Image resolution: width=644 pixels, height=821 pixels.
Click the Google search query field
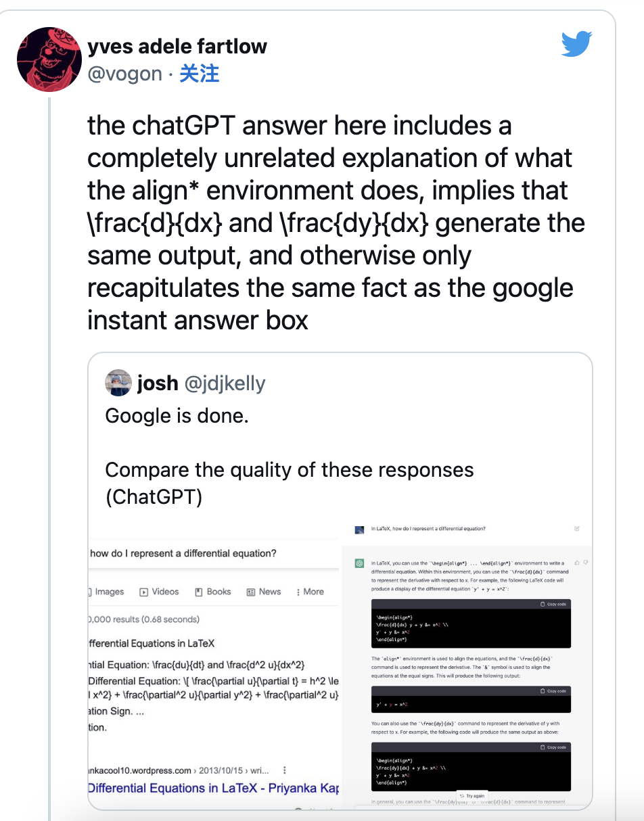(x=203, y=553)
